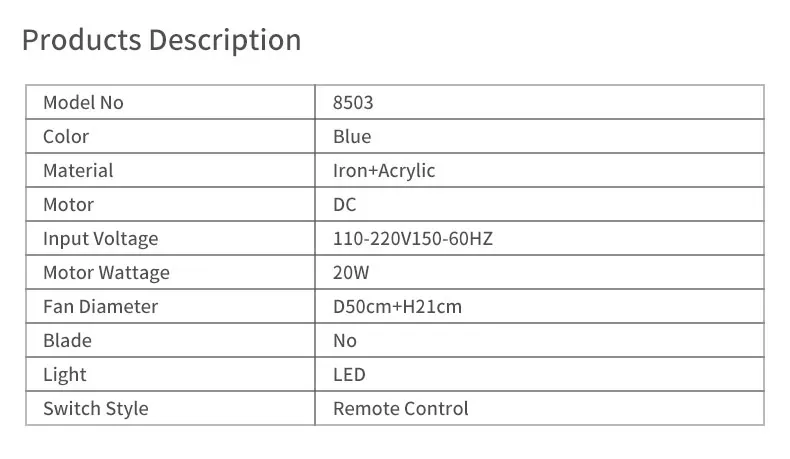
Task: Select the Motor Wattage label cell
Action: pos(106,273)
